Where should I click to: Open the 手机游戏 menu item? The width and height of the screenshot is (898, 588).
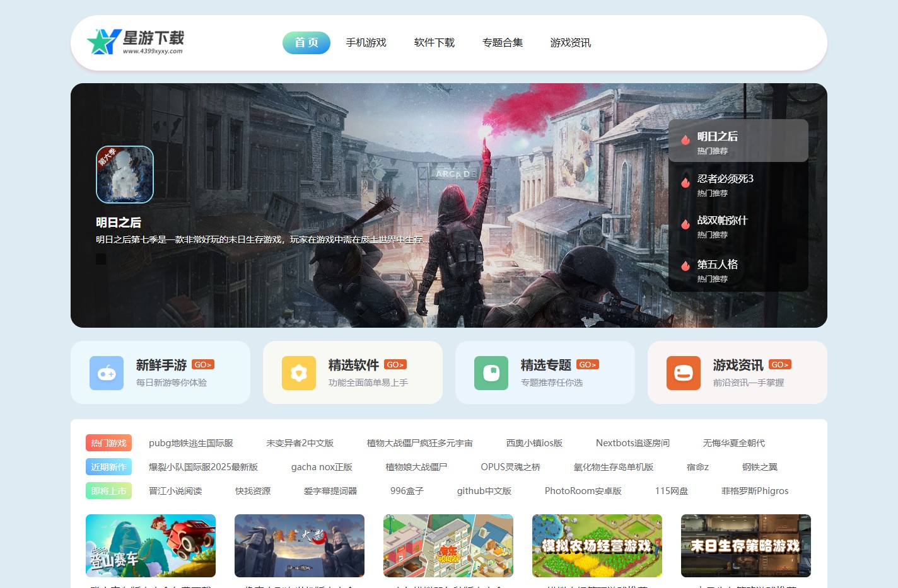(x=366, y=43)
